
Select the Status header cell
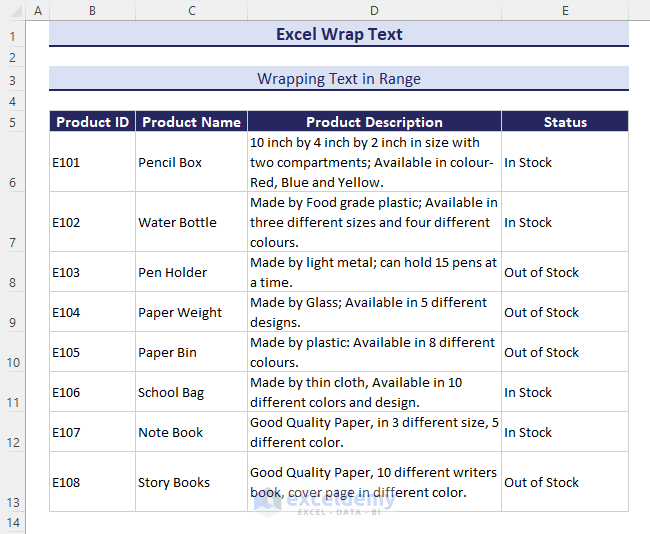pos(565,122)
